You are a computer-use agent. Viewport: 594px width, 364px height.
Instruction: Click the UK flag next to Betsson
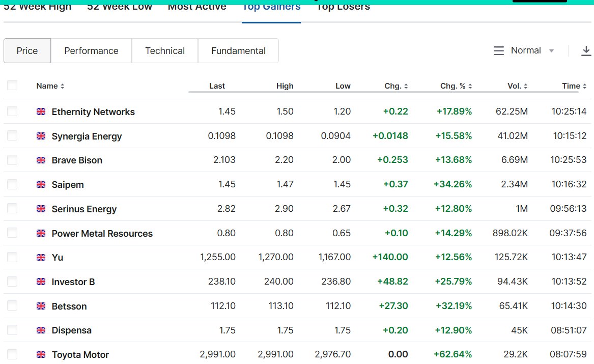click(41, 306)
